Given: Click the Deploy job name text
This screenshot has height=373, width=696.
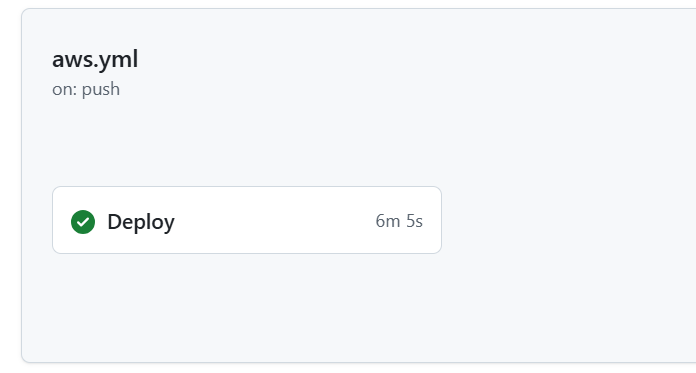Looking at the screenshot, I should 141,222.
